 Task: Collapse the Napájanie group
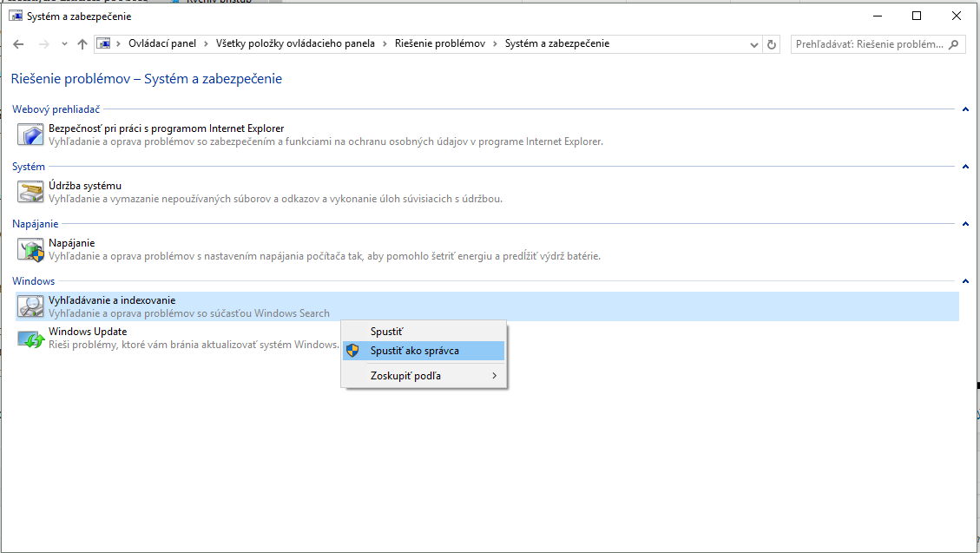[x=965, y=224]
